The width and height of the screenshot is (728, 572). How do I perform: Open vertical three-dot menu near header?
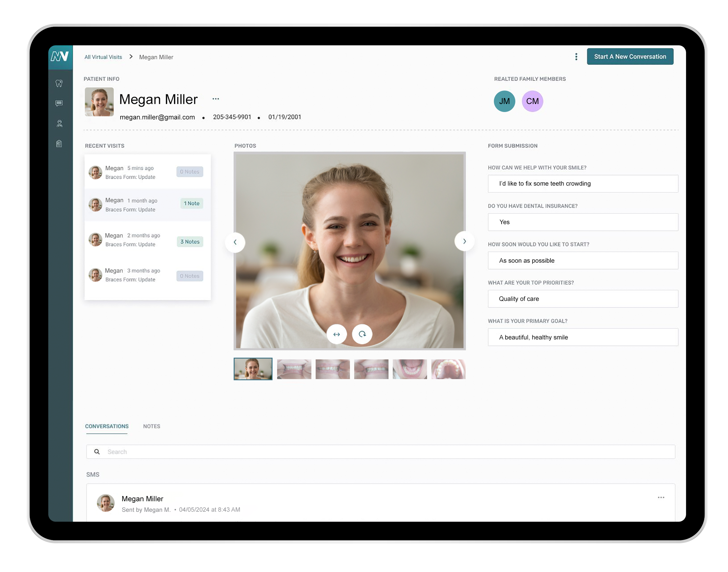576,56
